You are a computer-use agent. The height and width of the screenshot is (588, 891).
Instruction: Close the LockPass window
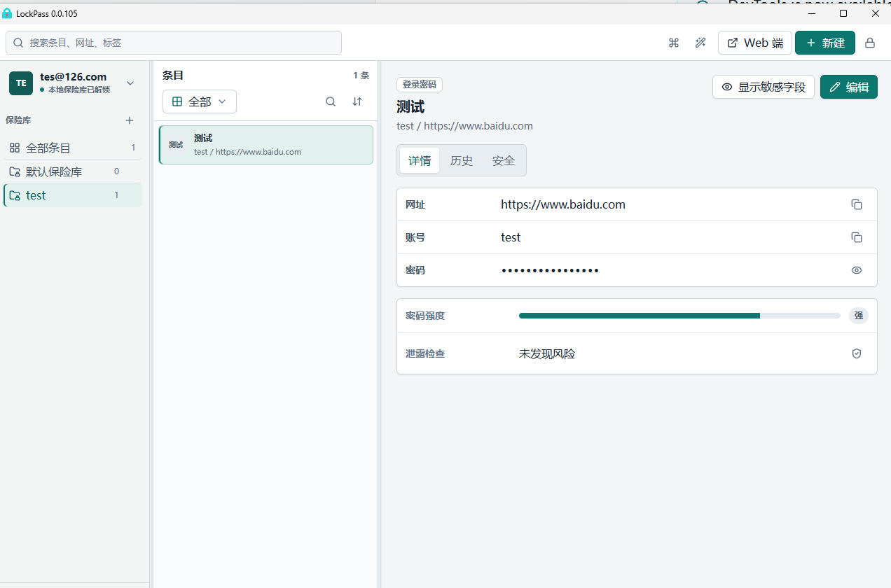pyautogui.click(x=876, y=13)
